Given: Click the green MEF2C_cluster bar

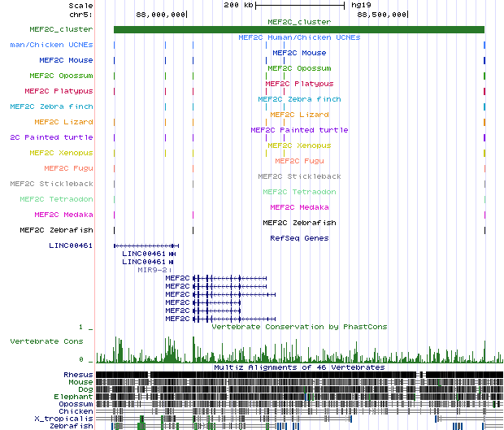Looking at the screenshot, I should [299, 30].
